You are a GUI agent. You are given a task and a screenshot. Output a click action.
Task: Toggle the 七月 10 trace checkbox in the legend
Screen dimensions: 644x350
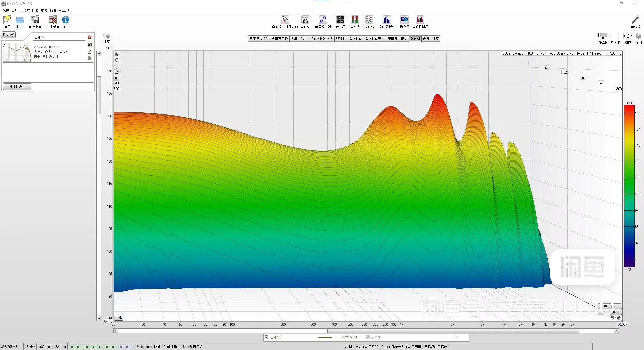(x=266, y=337)
